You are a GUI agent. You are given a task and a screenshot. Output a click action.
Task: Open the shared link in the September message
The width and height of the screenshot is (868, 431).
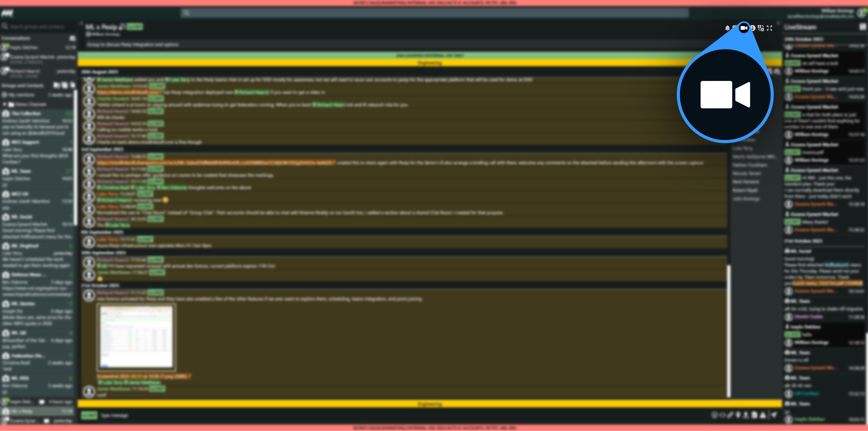[x=216, y=162]
